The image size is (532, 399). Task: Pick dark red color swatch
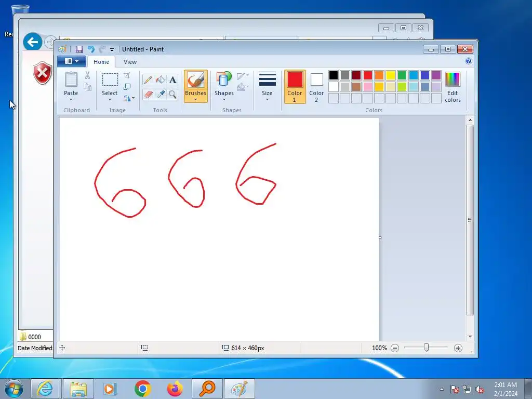coord(356,75)
